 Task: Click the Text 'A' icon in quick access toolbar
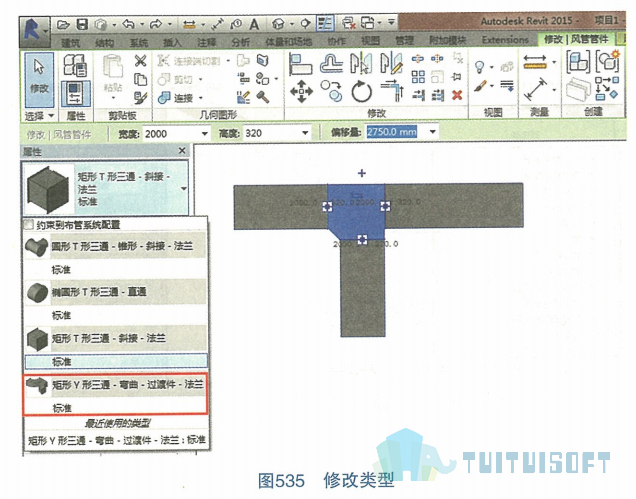[254, 24]
